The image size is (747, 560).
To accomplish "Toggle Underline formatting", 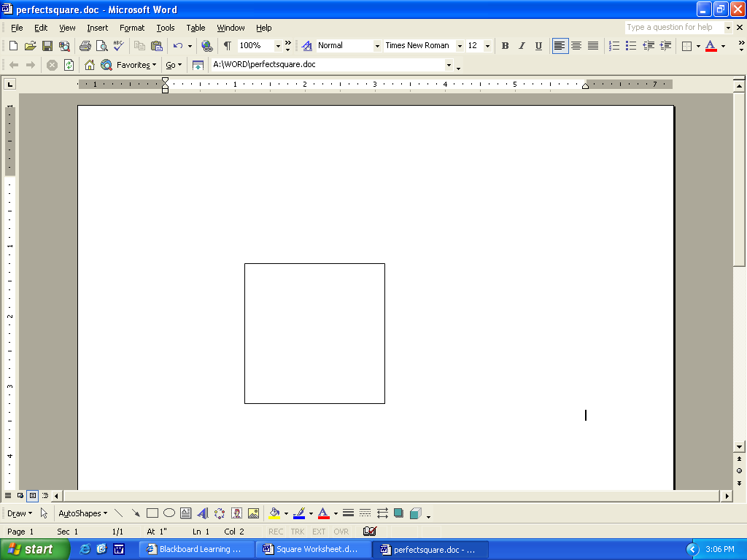I will [538, 46].
